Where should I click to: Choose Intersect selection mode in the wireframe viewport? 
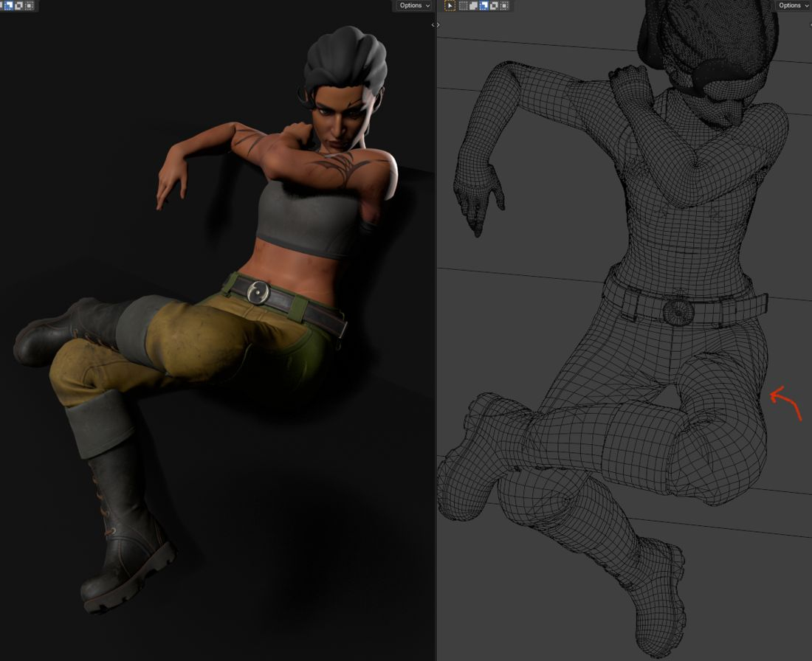pos(504,6)
